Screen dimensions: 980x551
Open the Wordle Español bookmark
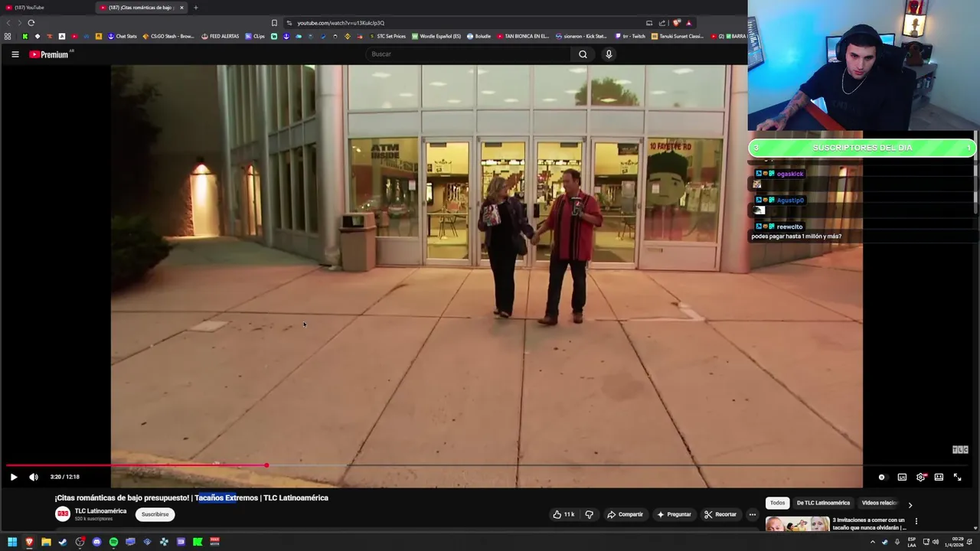[436, 36]
